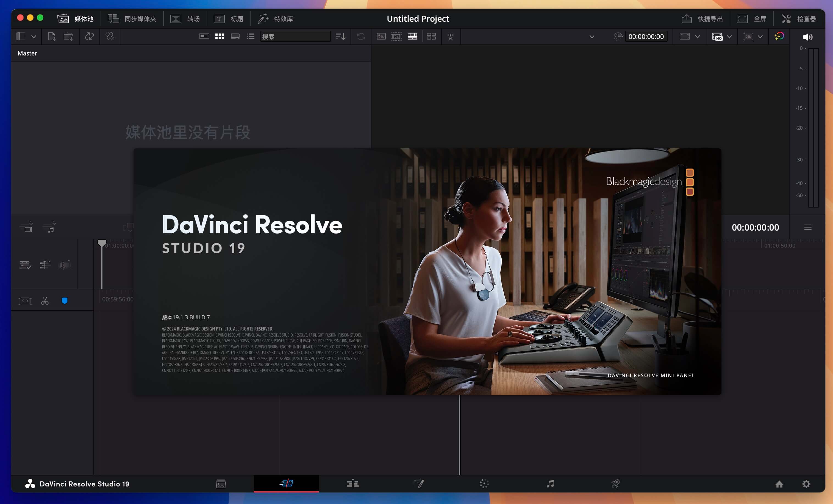
Task: Click the safe area overlay icon
Action: point(684,36)
